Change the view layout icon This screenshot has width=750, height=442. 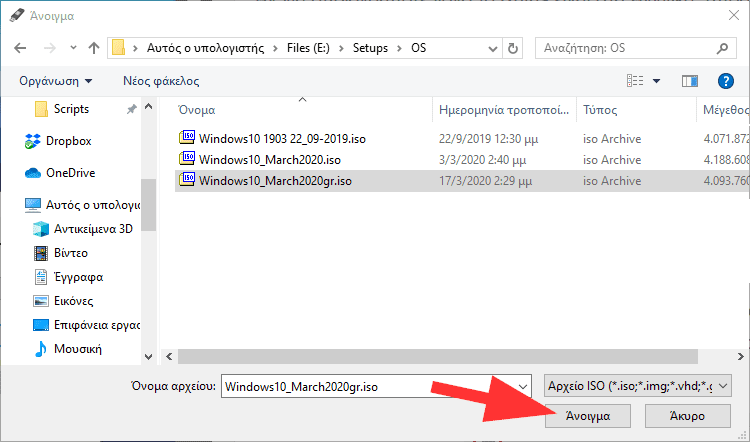coord(635,81)
